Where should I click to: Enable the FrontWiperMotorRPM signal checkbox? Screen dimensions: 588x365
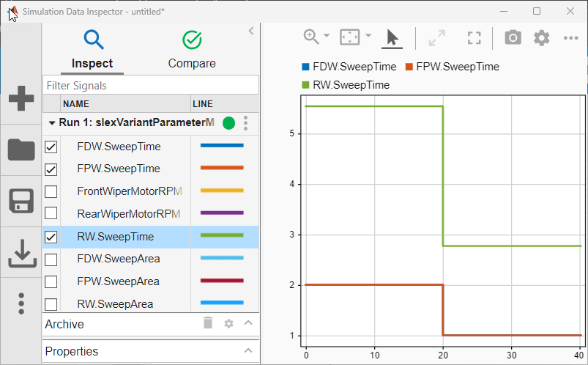51,191
